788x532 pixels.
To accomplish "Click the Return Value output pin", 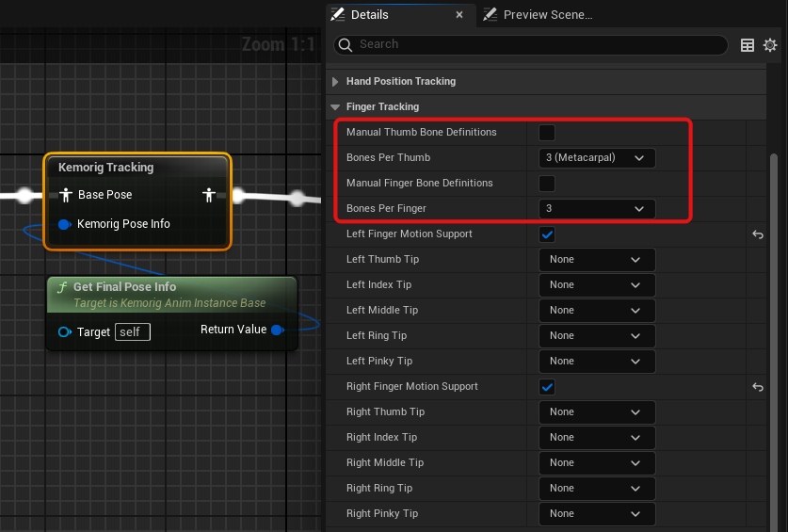I will pyautogui.click(x=277, y=330).
